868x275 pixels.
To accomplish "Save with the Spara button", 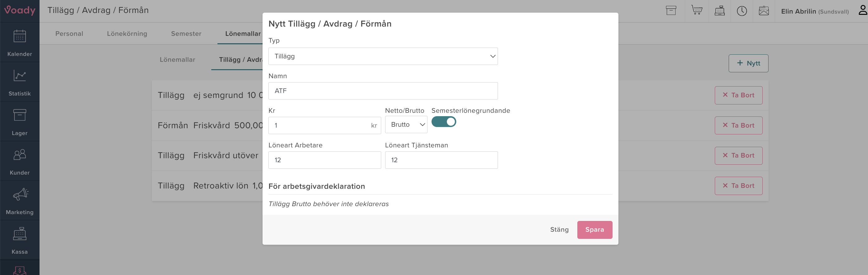I will coord(594,230).
